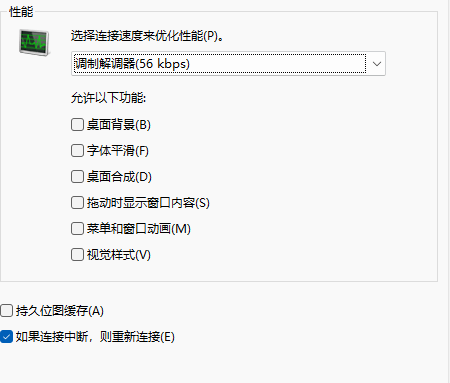Click the 性能 group box title

pos(21,12)
